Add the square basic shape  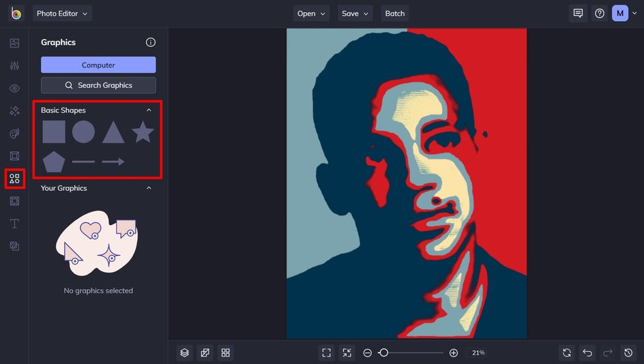point(54,132)
